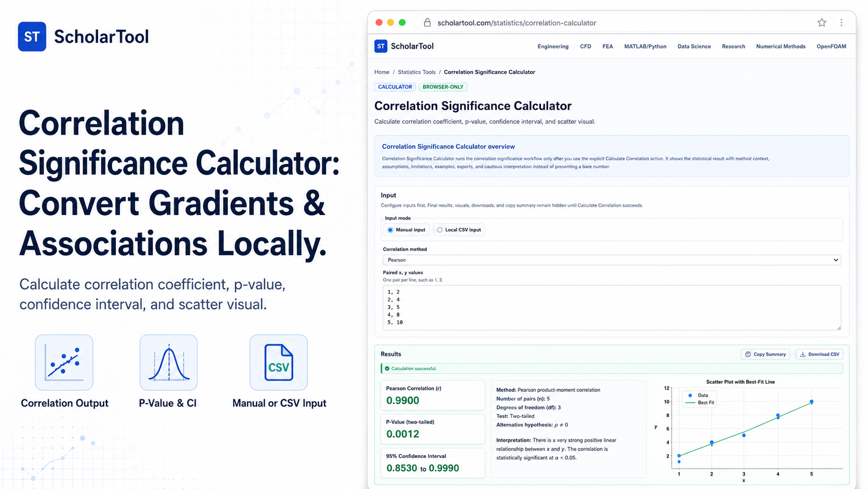Click the confidence interval lower bound 0.8530

click(x=402, y=468)
